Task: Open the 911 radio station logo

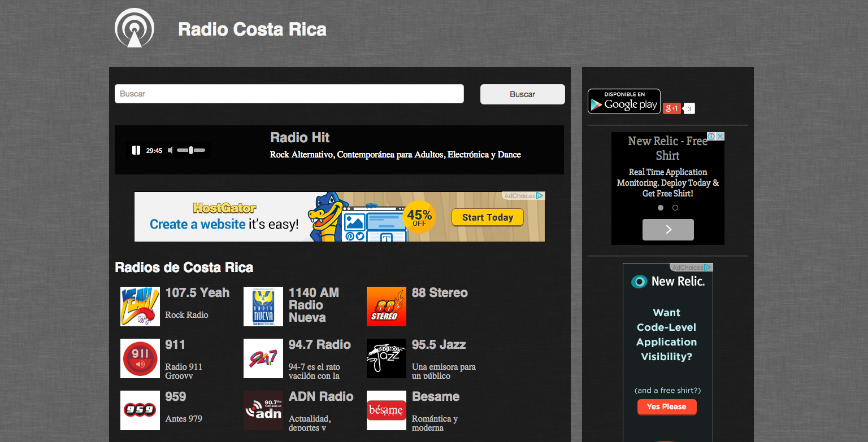Action: (x=140, y=358)
